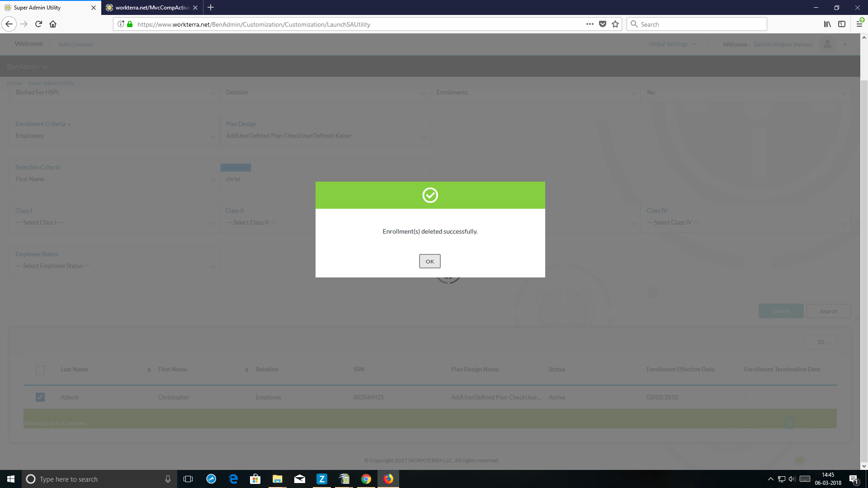Open File Explorer from the taskbar
This screenshot has height=488, width=868.
coord(277,479)
